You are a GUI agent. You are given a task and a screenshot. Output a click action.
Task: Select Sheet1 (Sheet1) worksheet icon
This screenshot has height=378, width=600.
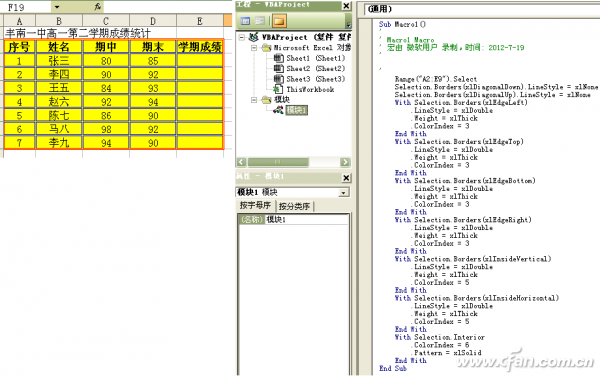[279, 58]
